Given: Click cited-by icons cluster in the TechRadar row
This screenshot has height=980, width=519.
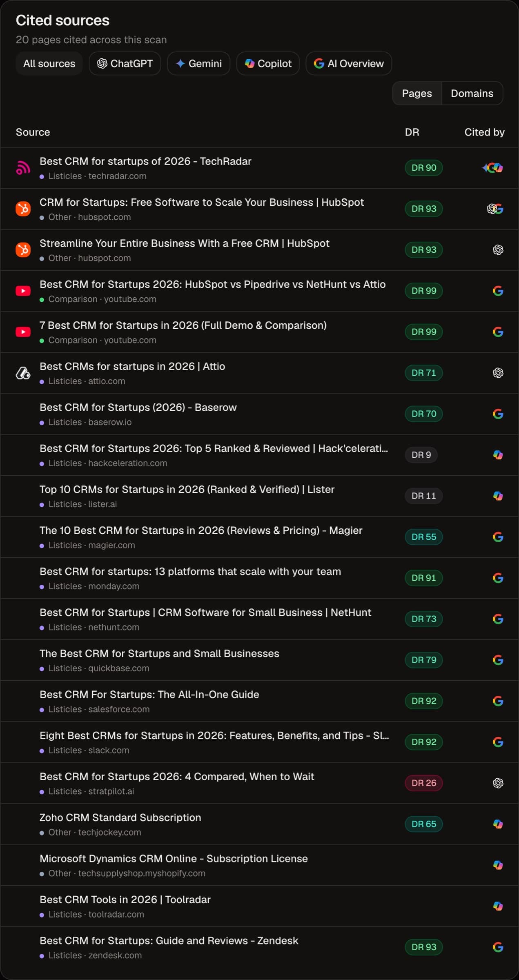Looking at the screenshot, I should [492, 168].
